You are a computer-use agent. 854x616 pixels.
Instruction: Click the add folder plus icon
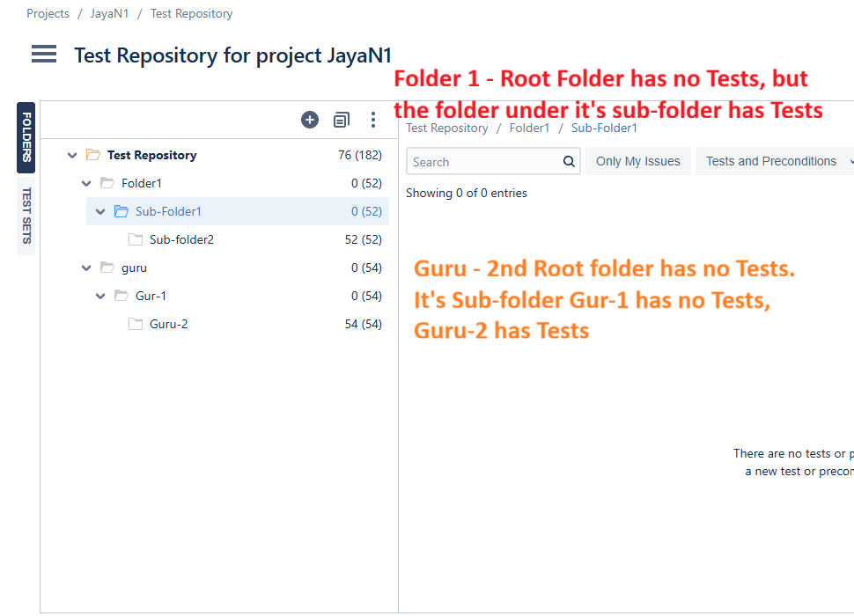click(310, 120)
